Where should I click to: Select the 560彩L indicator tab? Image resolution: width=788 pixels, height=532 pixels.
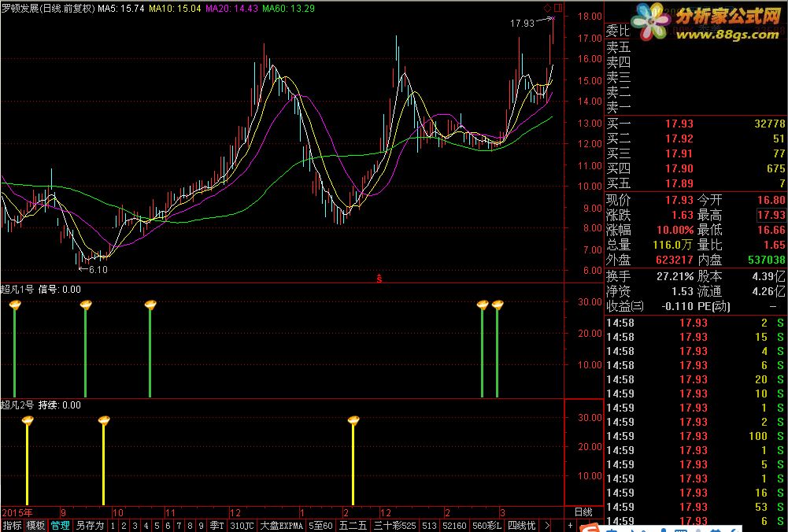(487, 526)
